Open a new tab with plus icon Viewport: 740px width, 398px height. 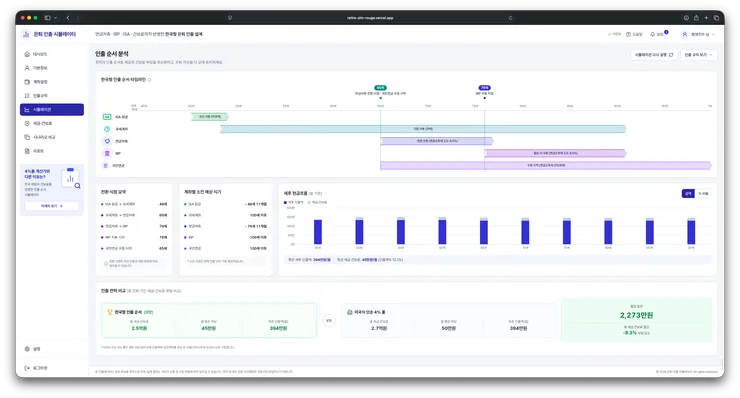pyautogui.click(x=706, y=18)
